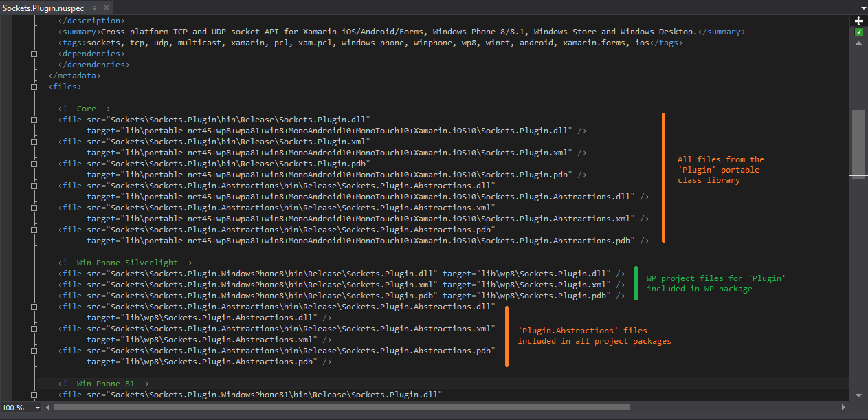The width and height of the screenshot is (868, 420).
Task: Click the vertical scrollbar down arrow
Action: point(858,395)
